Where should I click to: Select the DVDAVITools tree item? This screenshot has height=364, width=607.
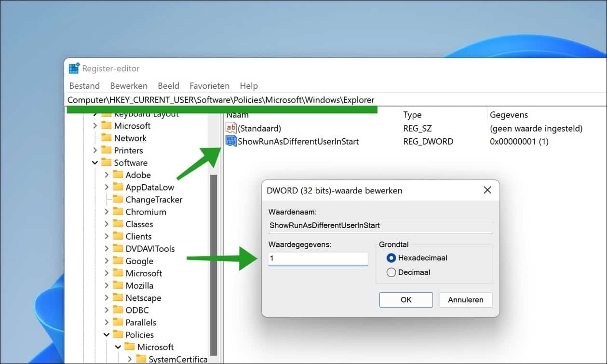pyautogui.click(x=150, y=249)
